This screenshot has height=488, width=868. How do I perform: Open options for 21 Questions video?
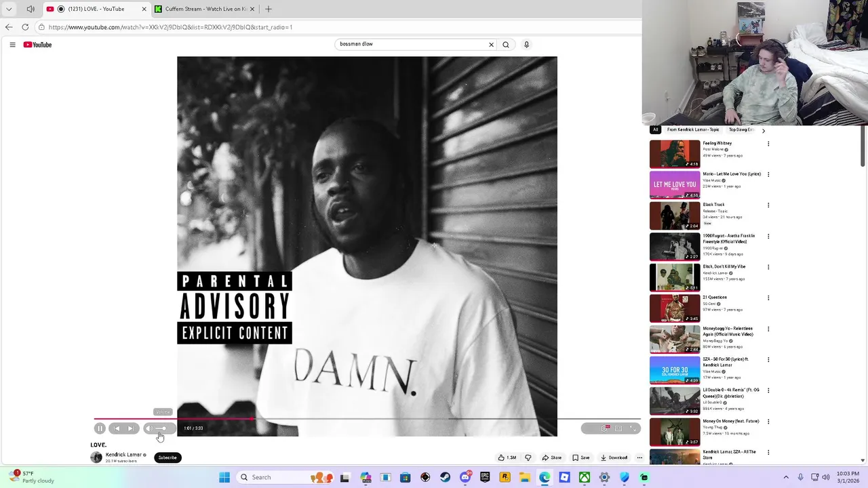click(x=768, y=298)
